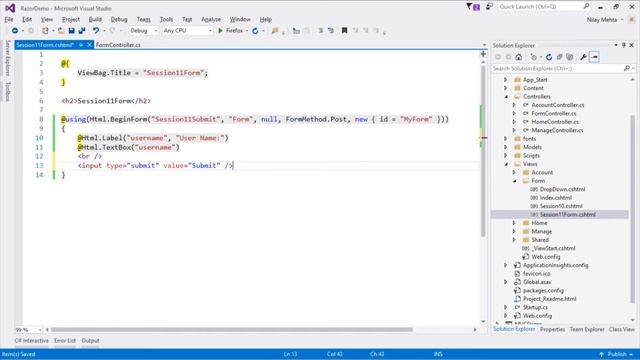Switch to the FormController.cs tab

coord(118,45)
